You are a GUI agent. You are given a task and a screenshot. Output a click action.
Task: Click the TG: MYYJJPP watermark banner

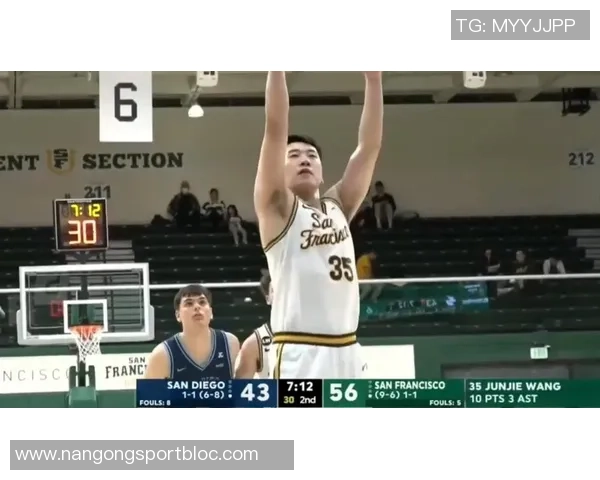520,25
